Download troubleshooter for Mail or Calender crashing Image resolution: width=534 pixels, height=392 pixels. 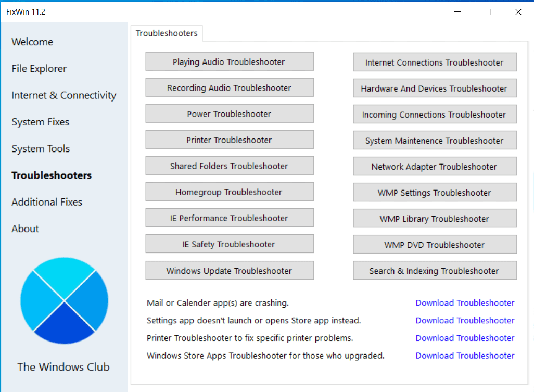(x=465, y=303)
